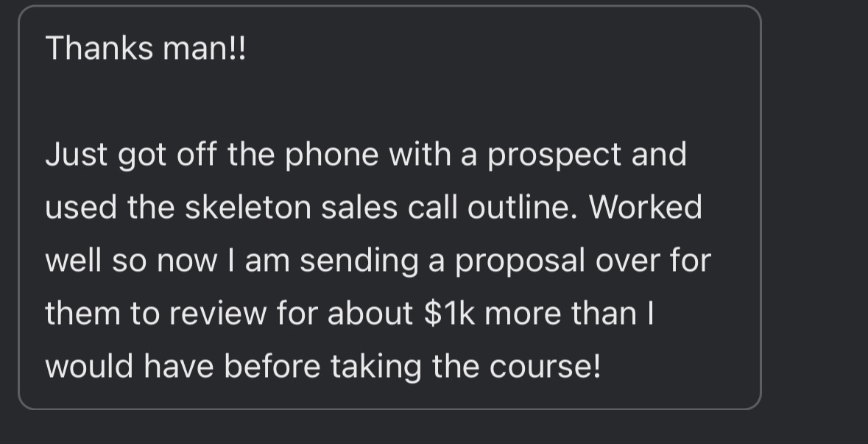Select the word 'Just' starting the paragraph
The height and width of the screenshot is (444, 868).
click(77, 154)
